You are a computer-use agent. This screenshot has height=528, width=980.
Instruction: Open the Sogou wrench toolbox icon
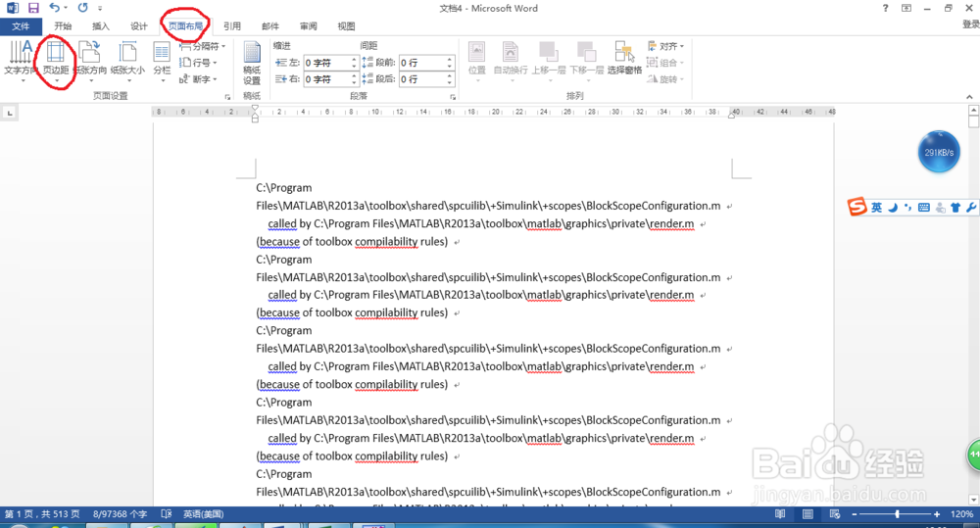970,208
